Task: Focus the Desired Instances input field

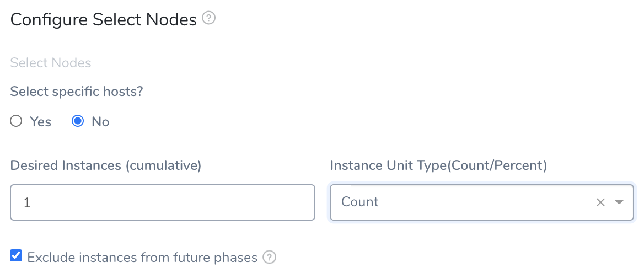Action: point(163,202)
